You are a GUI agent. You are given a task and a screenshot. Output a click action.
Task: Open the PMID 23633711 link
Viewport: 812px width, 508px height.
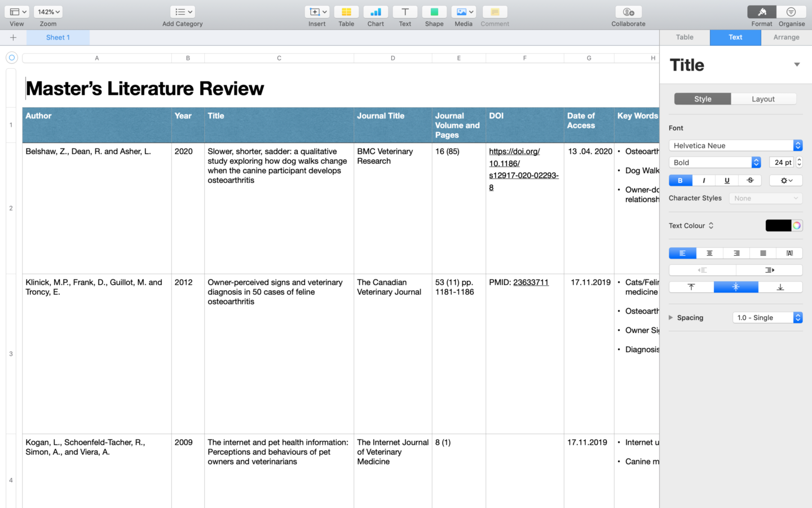[x=531, y=282]
